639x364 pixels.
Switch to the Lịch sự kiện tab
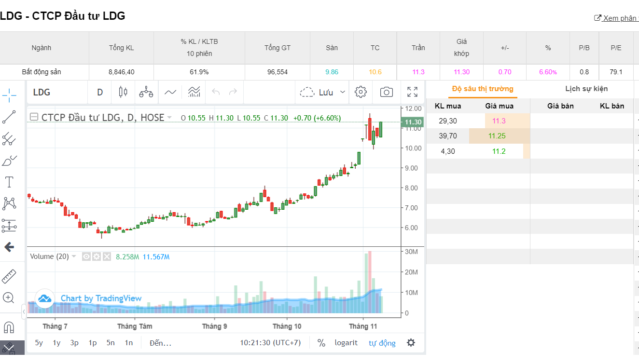(586, 89)
